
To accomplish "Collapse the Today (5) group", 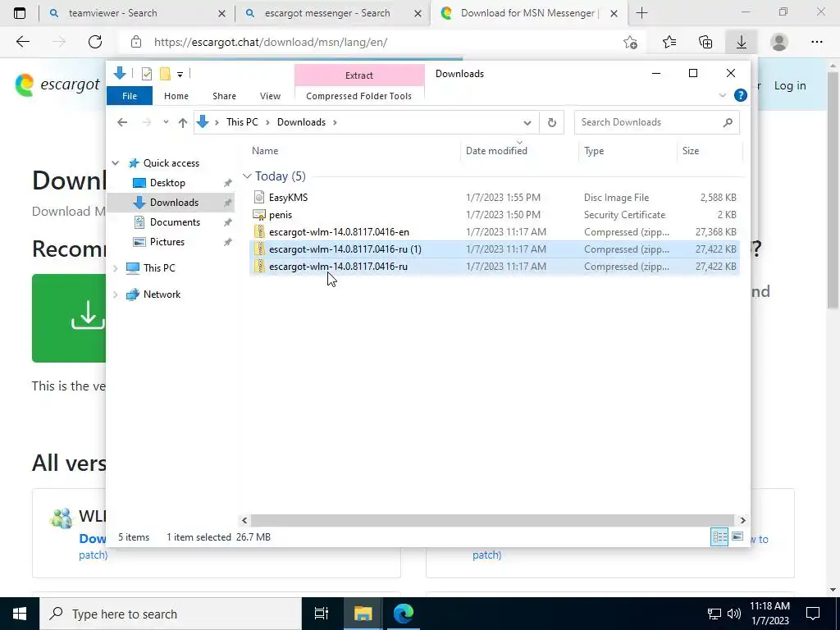I will point(247,176).
